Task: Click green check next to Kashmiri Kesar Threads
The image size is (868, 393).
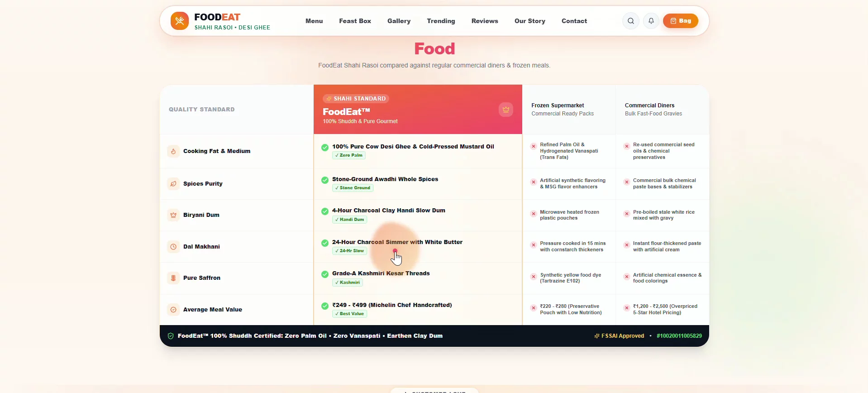Action: [325, 274]
